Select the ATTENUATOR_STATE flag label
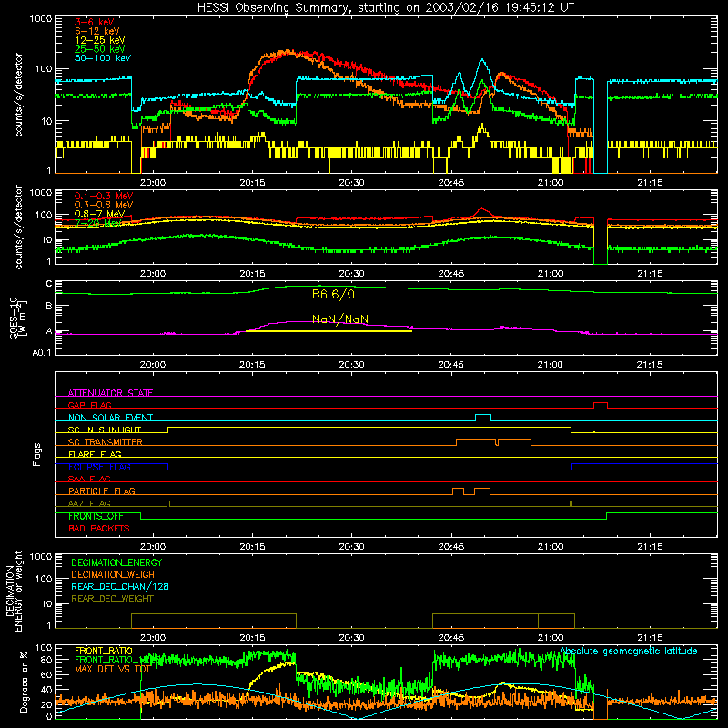 (x=110, y=393)
